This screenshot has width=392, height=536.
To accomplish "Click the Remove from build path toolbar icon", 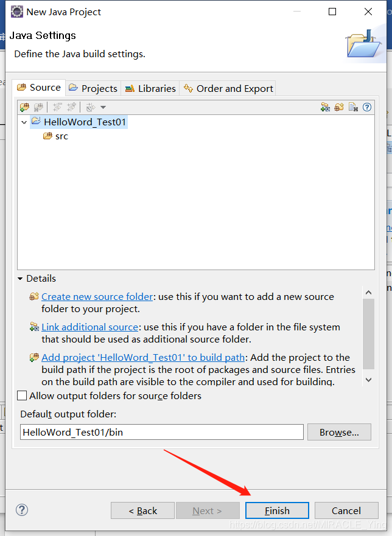I will [x=38, y=107].
